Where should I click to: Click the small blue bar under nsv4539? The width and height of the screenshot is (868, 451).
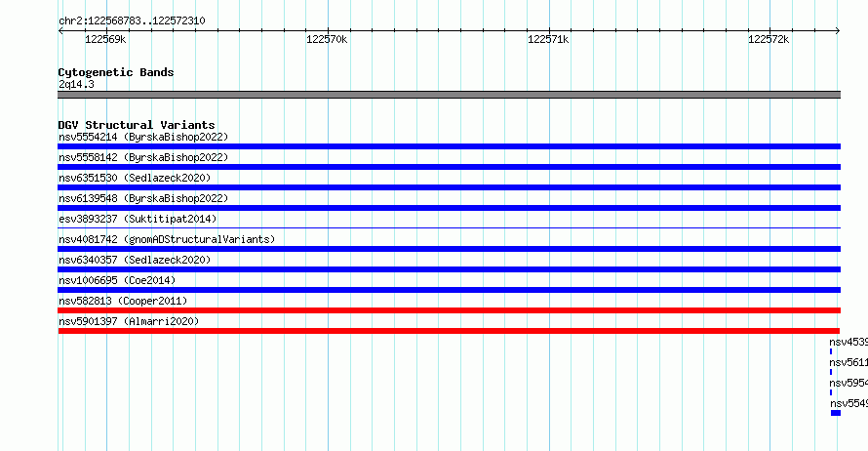pyautogui.click(x=831, y=351)
